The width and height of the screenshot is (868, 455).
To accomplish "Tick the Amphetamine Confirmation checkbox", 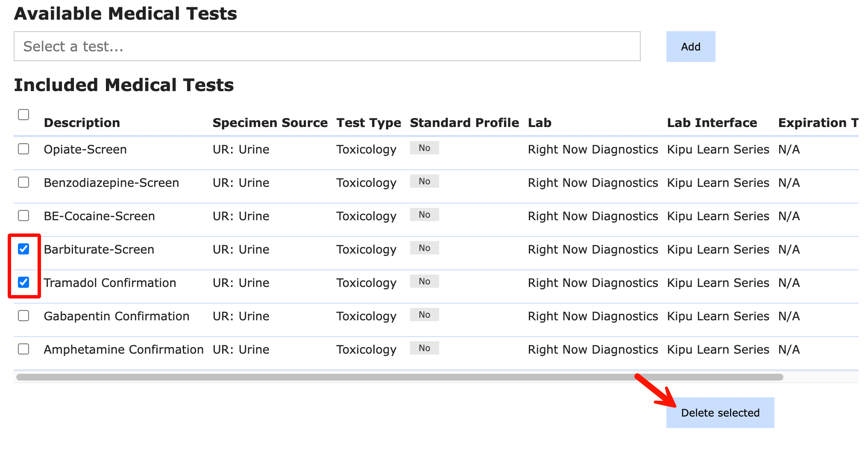I will pos(23,349).
